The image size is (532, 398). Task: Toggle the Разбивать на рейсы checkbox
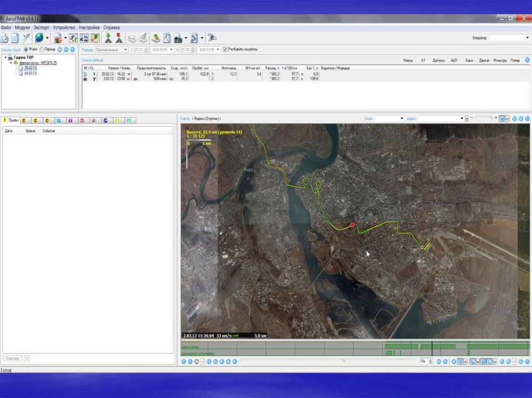[225, 49]
